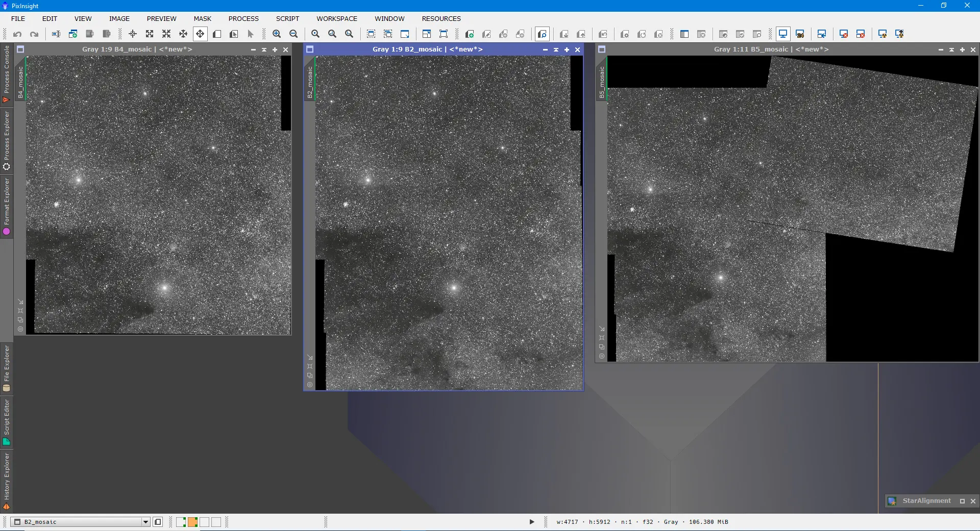Open the Format Explorer side tab
Screen dimensions: 980x531
click(6, 206)
